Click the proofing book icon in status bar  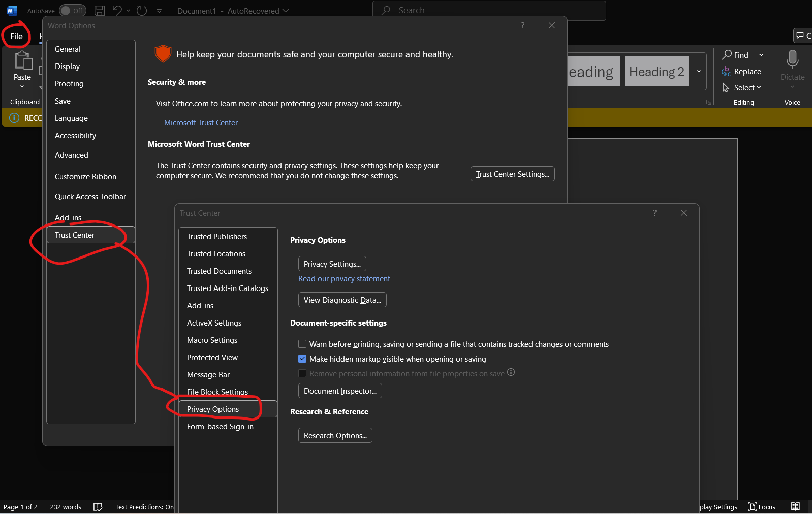(98, 507)
